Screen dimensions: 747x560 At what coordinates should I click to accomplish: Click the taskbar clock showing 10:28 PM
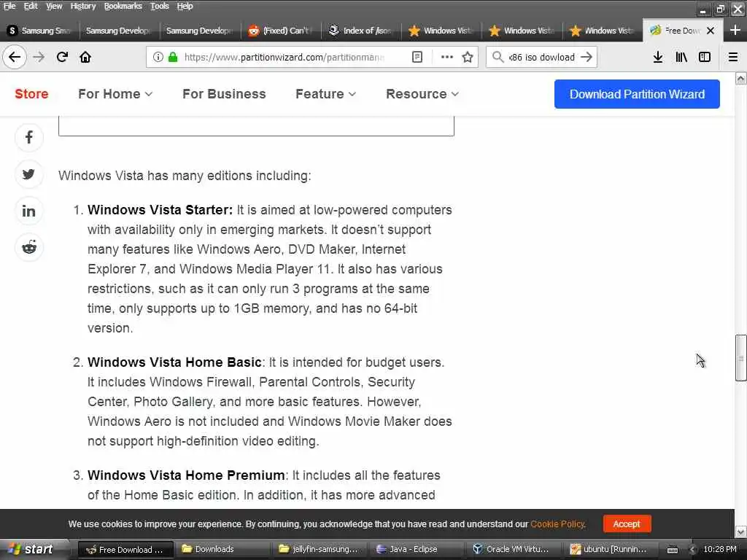tap(720, 550)
